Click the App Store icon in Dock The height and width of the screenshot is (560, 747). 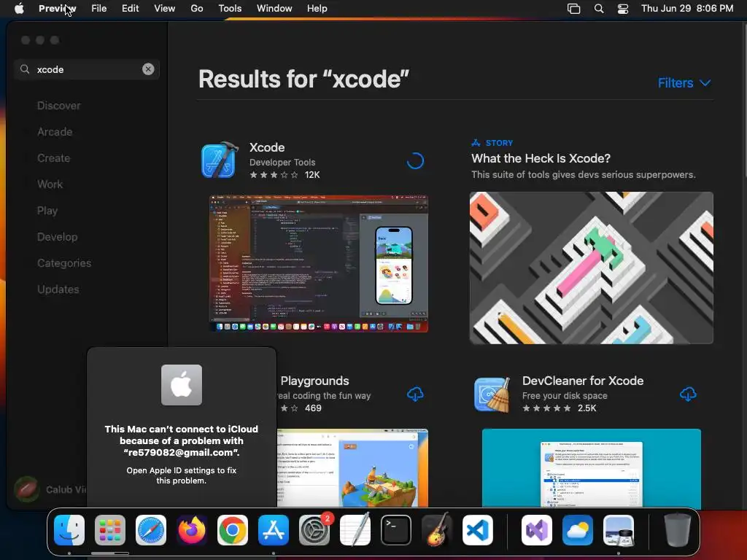[274, 530]
